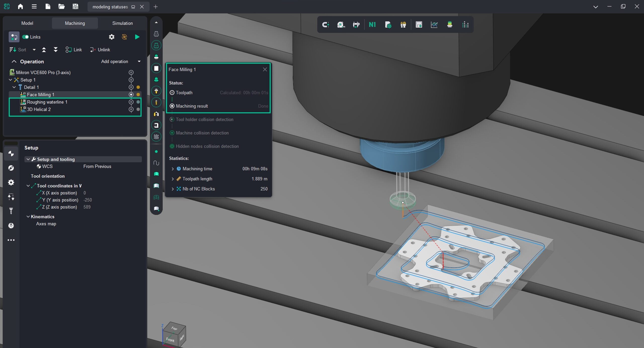Screen dimensions: 644x348
Task: Click the chart analysis toolbar icon
Action: coord(434,25)
